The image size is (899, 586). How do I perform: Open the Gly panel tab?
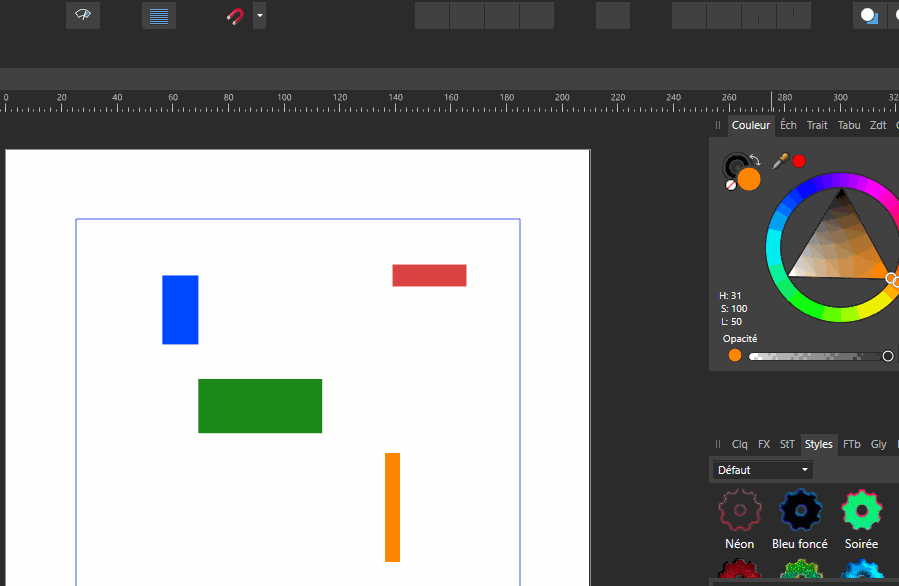pyautogui.click(x=878, y=444)
